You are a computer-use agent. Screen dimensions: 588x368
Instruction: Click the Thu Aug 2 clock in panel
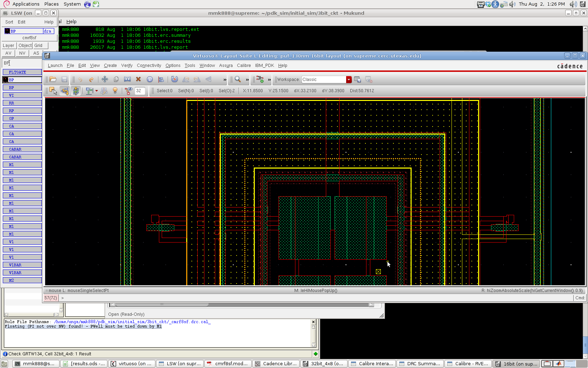(542, 4)
